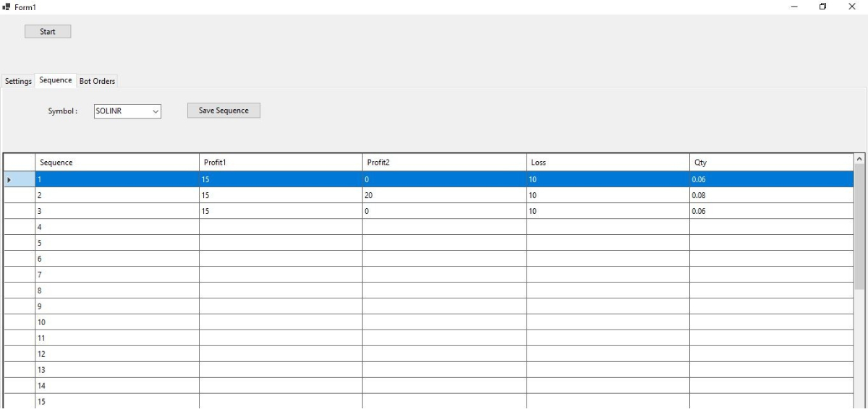The image size is (868, 409).
Task: Select the Sequence tab
Action: 56,80
